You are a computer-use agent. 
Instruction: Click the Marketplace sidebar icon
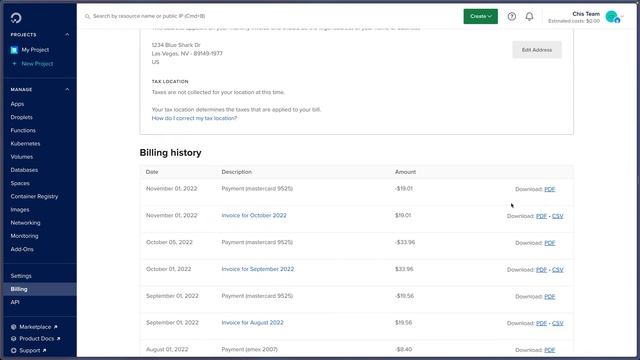[x=13, y=327]
